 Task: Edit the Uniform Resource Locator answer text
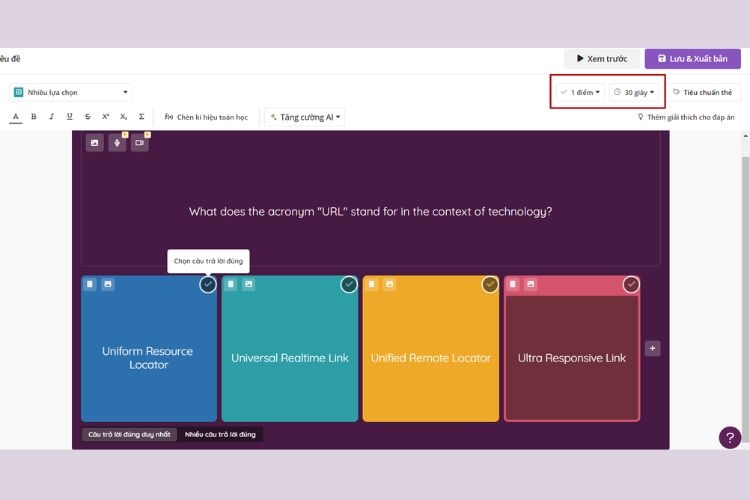[x=148, y=358]
